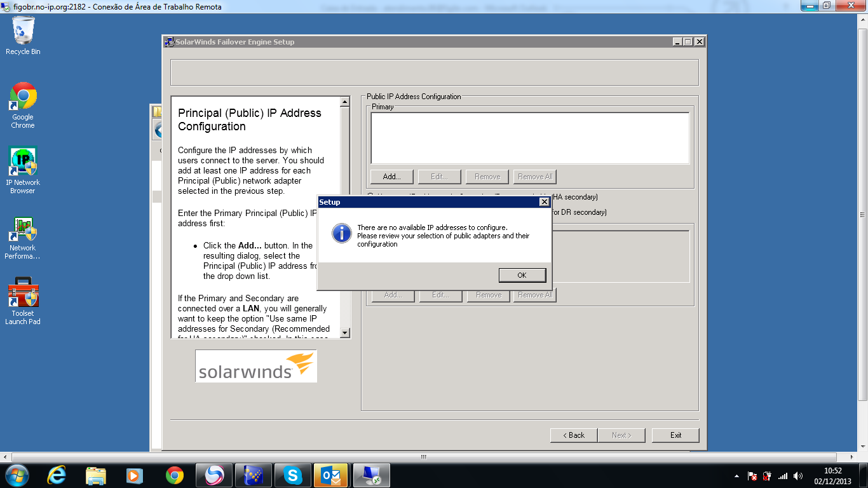This screenshot has height=488, width=868.
Task: Switch to Outlook on the taskbar
Action: click(332, 475)
